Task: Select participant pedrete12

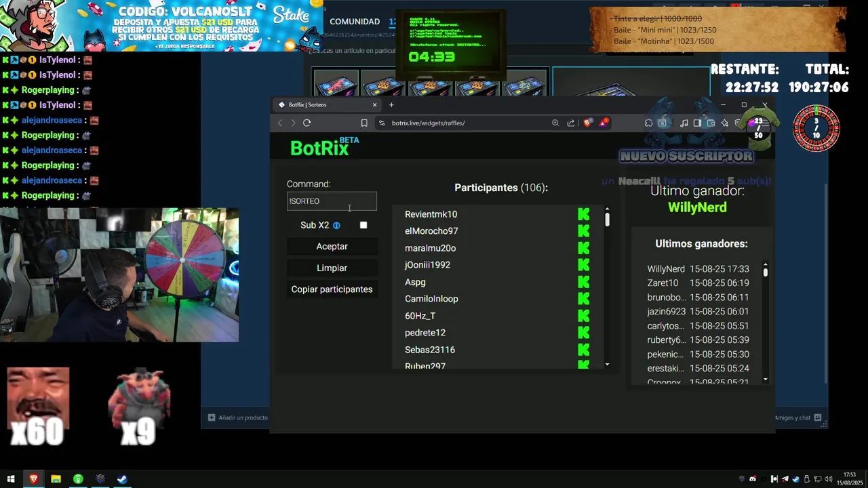Action: click(425, 333)
